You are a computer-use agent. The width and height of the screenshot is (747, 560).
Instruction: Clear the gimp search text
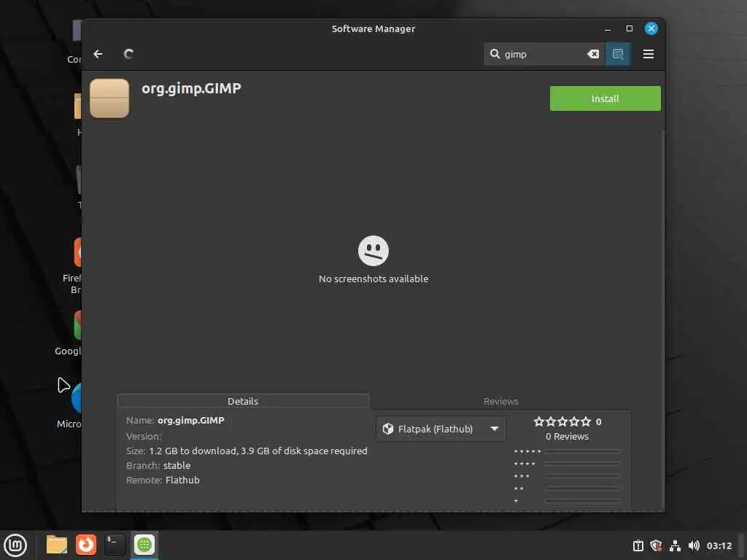[x=593, y=54]
